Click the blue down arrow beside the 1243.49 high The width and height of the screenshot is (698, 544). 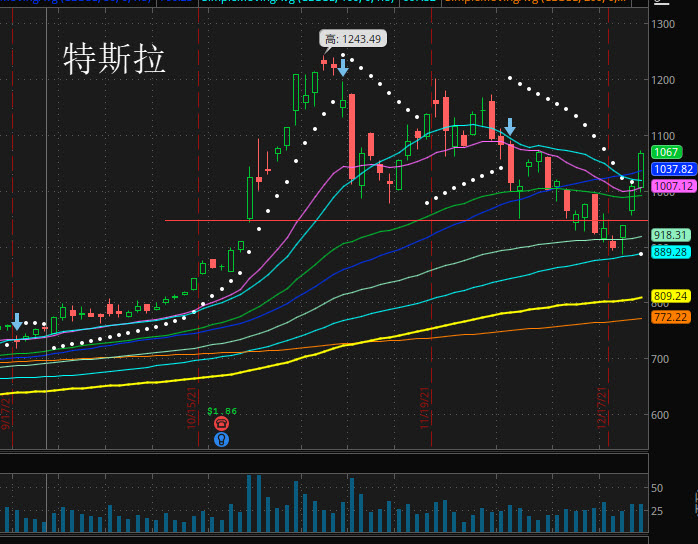coord(343,68)
